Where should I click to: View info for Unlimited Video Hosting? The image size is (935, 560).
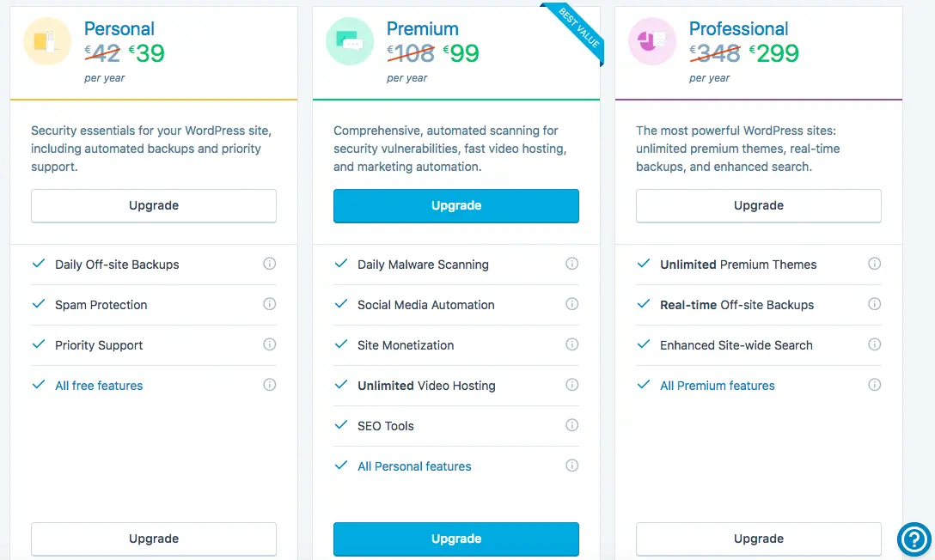[x=571, y=385]
